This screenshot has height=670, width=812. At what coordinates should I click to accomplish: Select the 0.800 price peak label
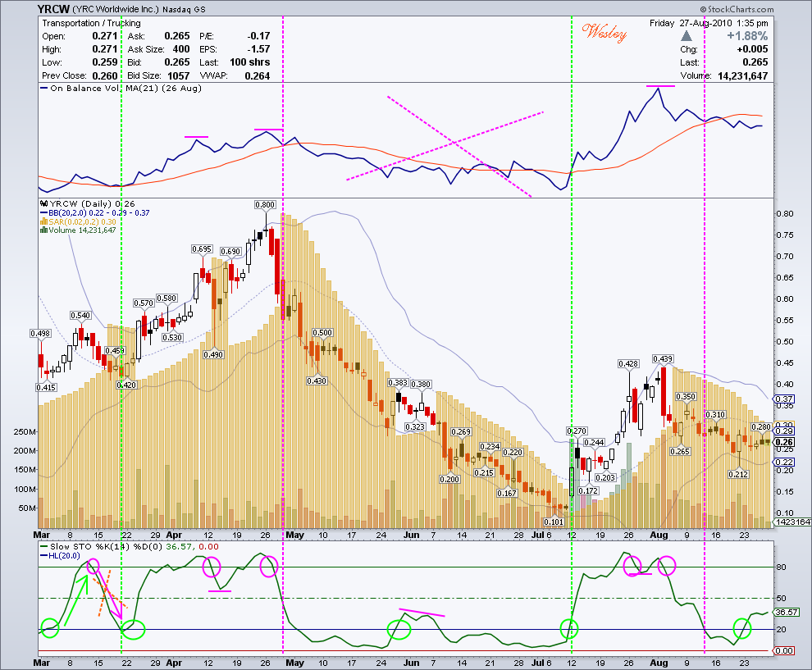tap(265, 204)
